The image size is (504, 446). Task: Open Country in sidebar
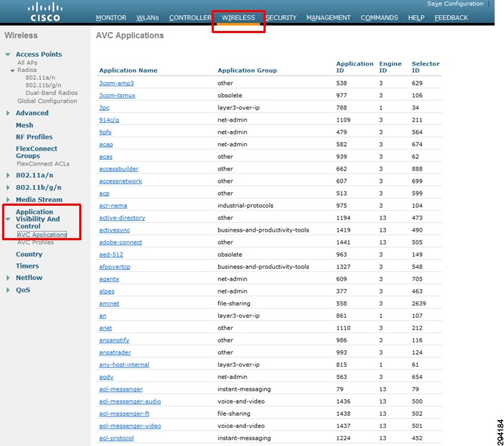pos(29,255)
